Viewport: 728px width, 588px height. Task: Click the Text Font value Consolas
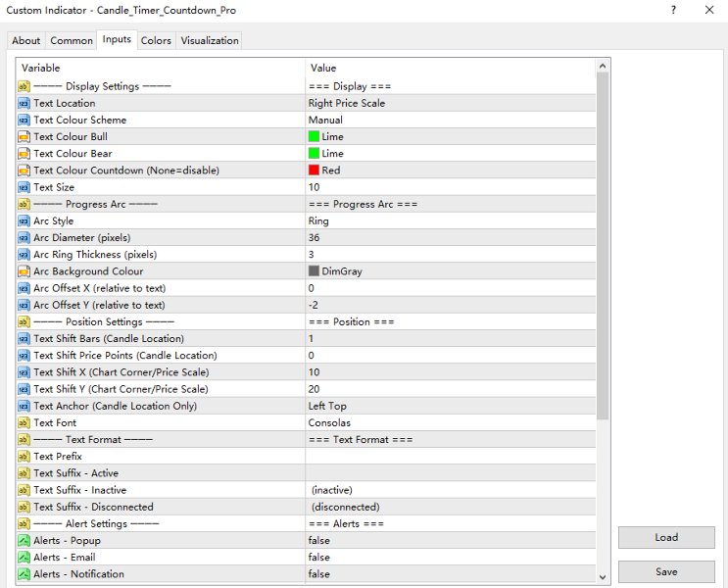point(451,422)
